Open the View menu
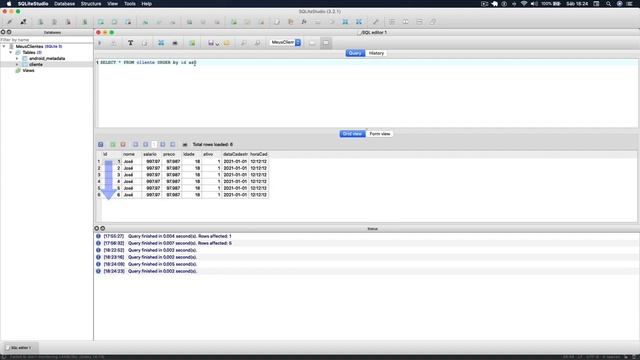Screen dimensions: 640x360 click(x=112, y=4)
